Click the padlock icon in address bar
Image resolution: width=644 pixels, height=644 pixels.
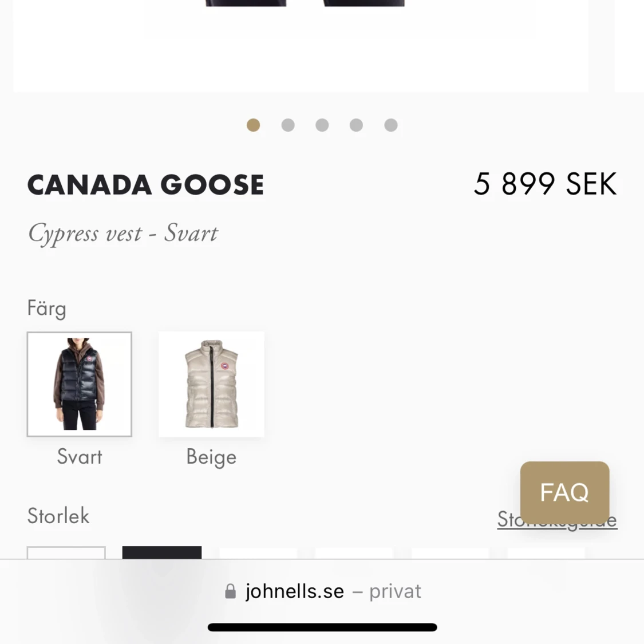point(231,591)
